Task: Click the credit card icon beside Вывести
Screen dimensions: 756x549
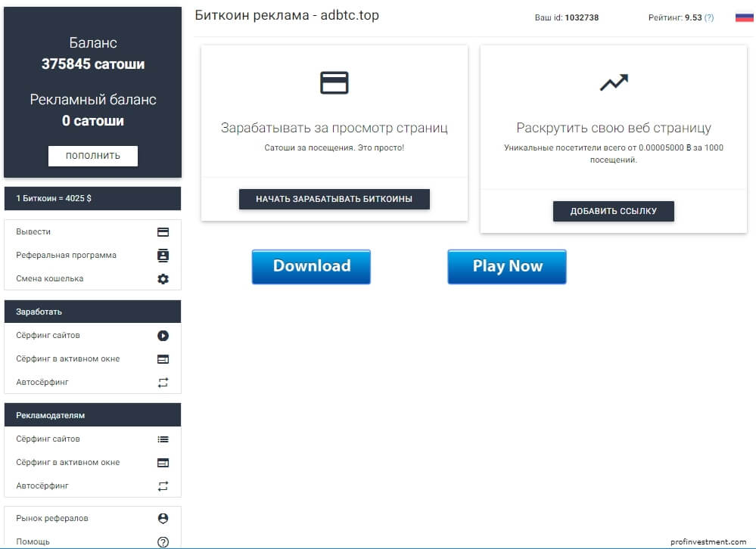Action: tap(163, 232)
